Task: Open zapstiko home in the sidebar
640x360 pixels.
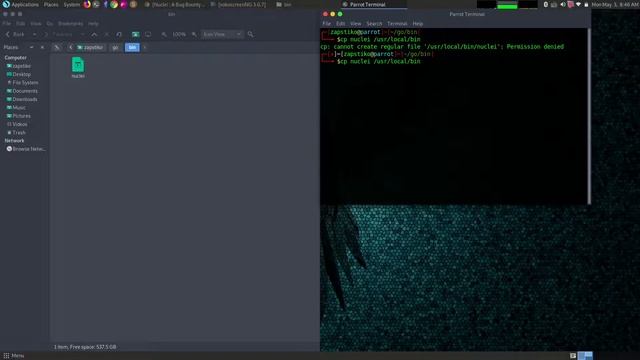Action: [x=18, y=66]
